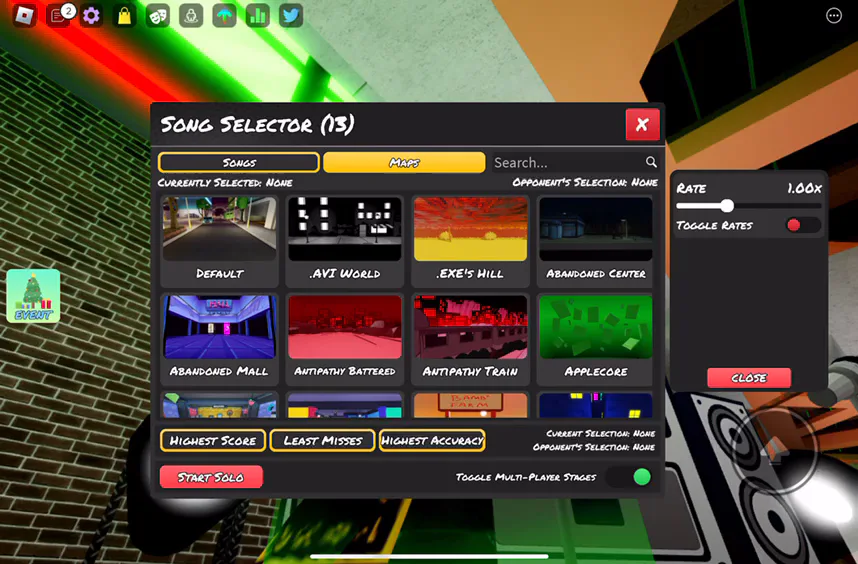Screen dimensions: 858x564
Task: Select the Abandoned Center map
Action: [x=595, y=241]
